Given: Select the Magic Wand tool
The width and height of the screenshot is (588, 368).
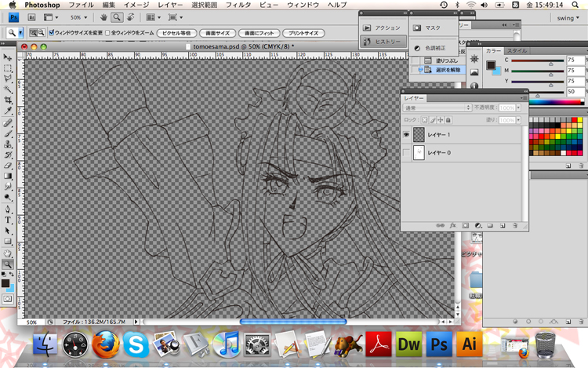Looking at the screenshot, I should point(8,89).
